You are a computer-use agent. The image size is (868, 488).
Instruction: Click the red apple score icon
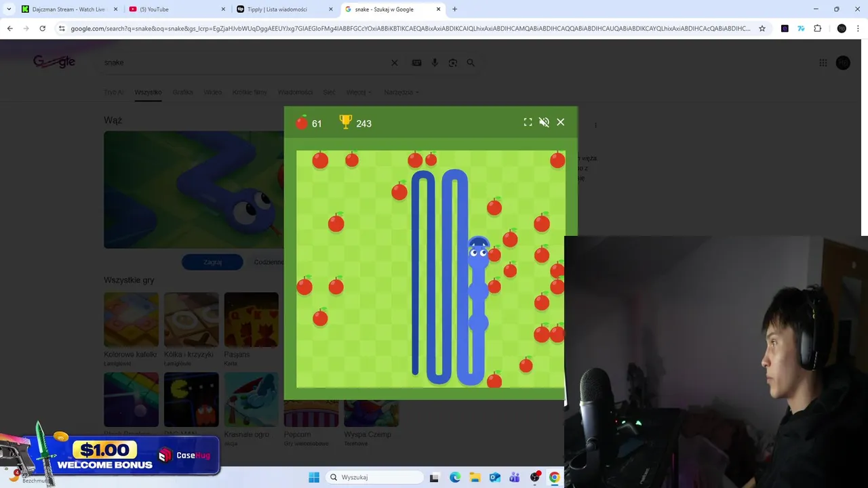(302, 123)
